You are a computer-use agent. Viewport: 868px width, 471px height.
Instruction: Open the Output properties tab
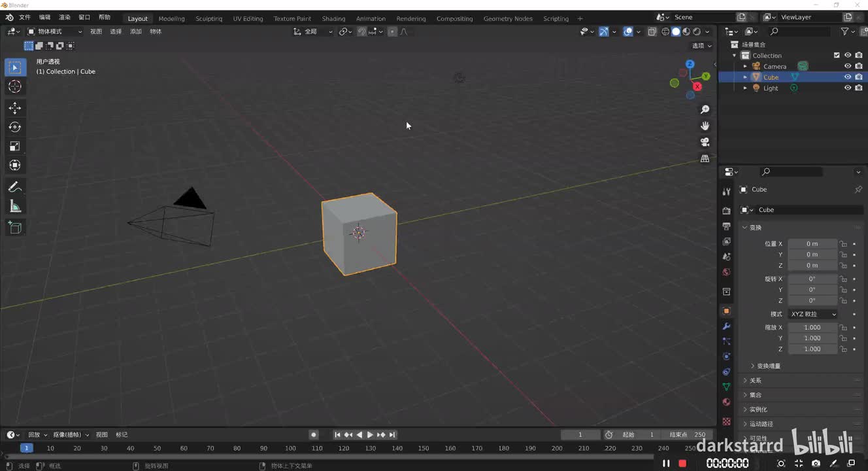coord(726,226)
